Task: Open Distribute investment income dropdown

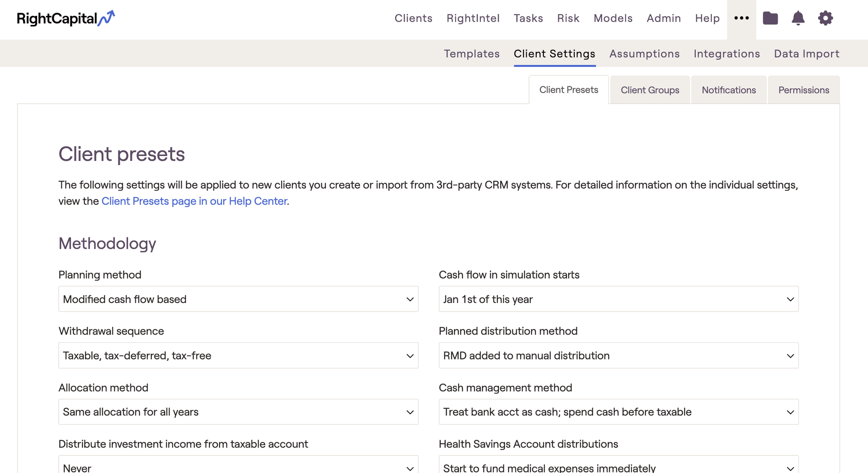Action: (238, 466)
